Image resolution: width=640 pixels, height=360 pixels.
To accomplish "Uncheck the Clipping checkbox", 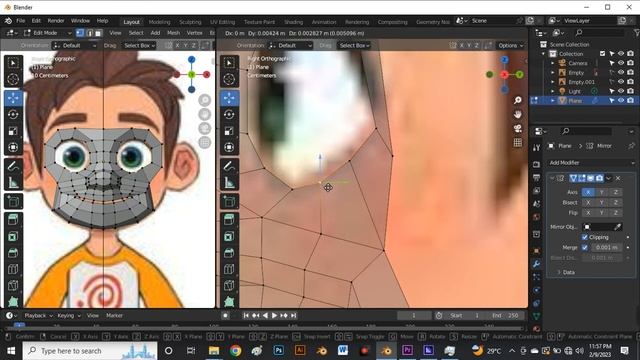I will 584,237.
